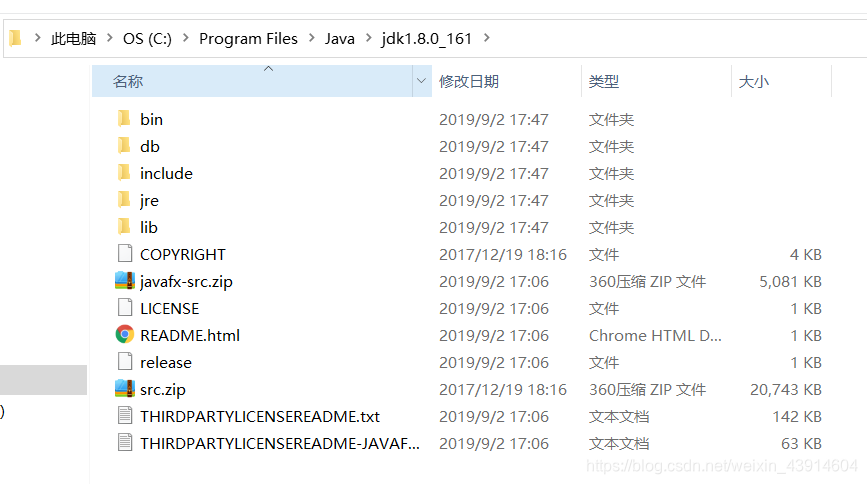The height and width of the screenshot is (484, 867).
Task: Go to the Java breadcrumb folder
Action: tap(340, 39)
